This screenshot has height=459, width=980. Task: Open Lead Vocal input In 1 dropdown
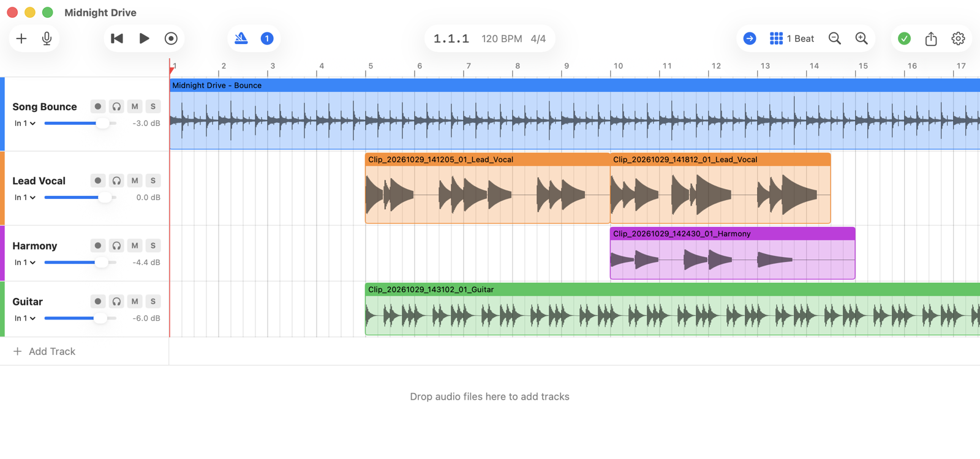coord(25,198)
